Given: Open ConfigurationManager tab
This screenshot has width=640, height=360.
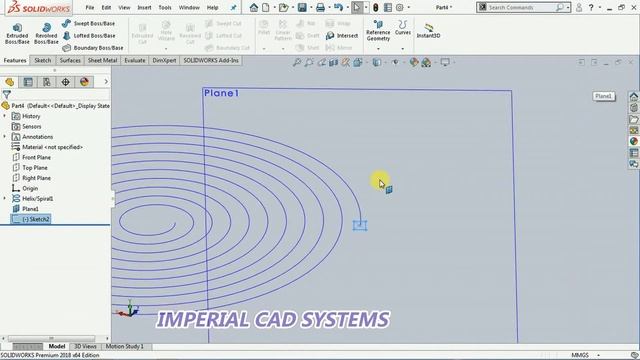Looking at the screenshot, I should (x=47, y=82).
